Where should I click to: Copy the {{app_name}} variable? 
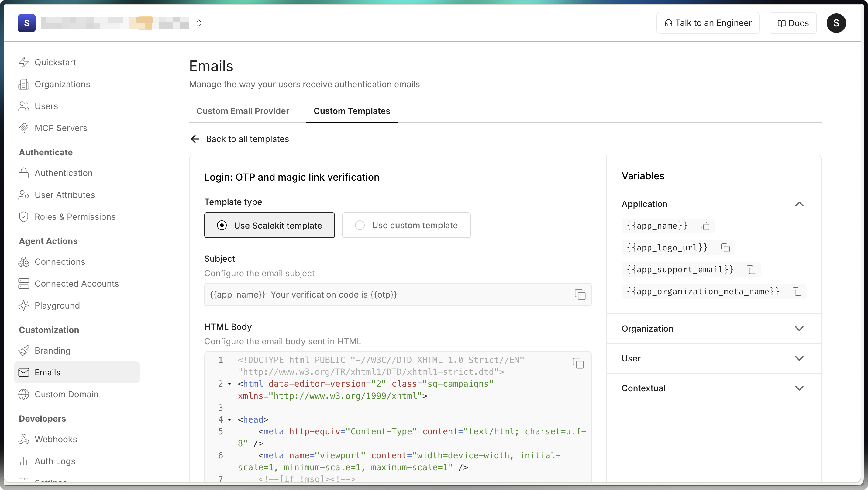(x=705, y=226)
